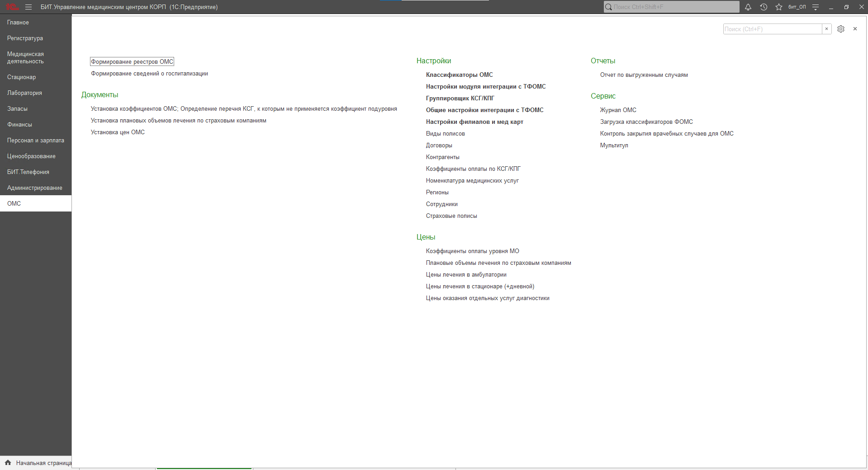Click the home icon on start page tab

pos(8,462)
